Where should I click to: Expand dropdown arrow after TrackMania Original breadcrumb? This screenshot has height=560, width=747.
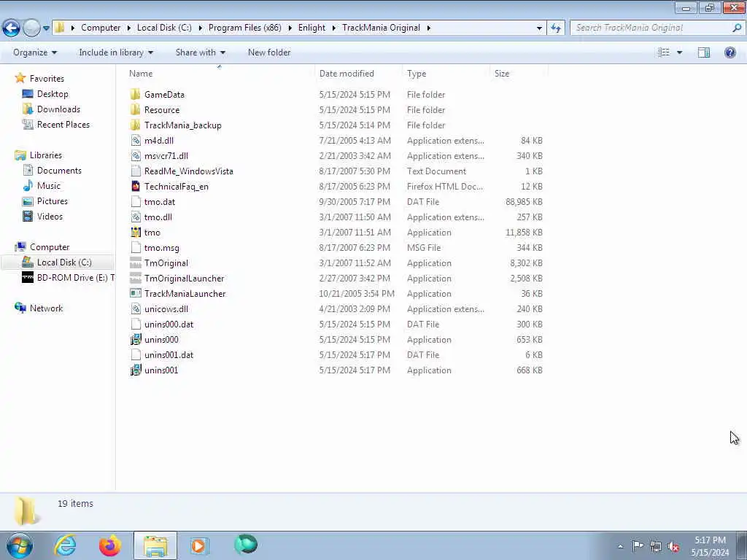point(429,28)
